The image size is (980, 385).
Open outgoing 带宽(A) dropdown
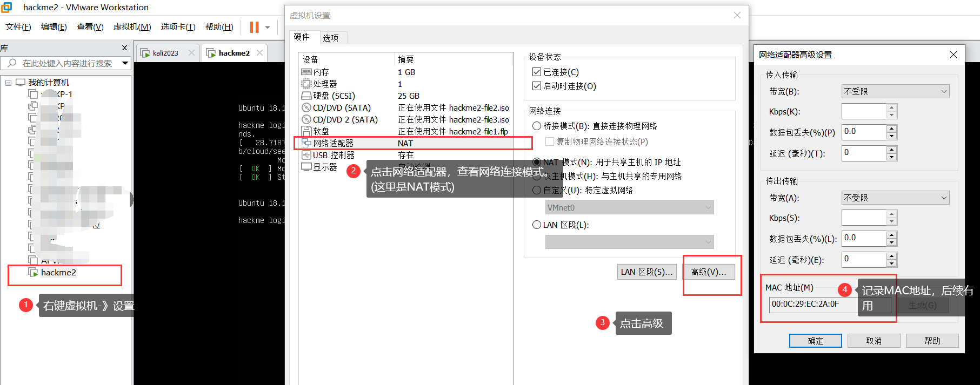895,198
